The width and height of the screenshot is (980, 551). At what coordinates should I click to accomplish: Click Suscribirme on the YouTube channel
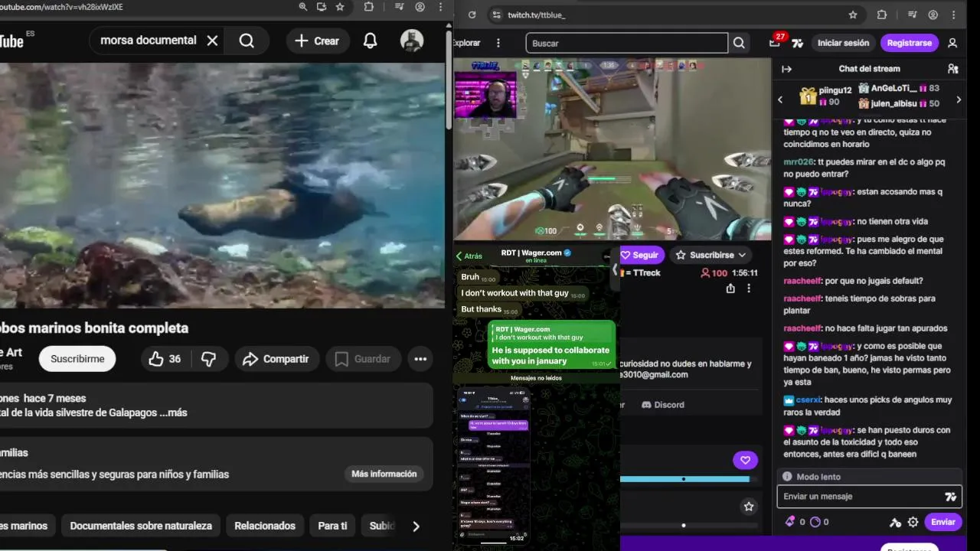click(77, 359)
